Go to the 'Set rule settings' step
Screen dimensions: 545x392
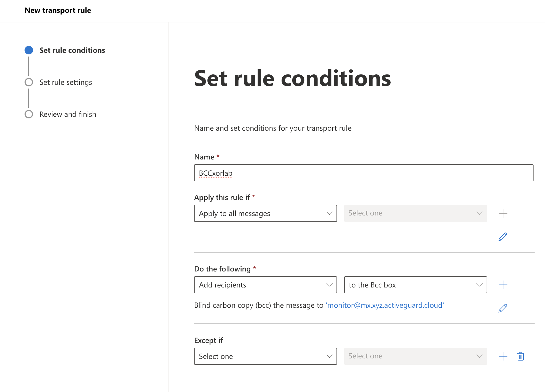point(66,82)
